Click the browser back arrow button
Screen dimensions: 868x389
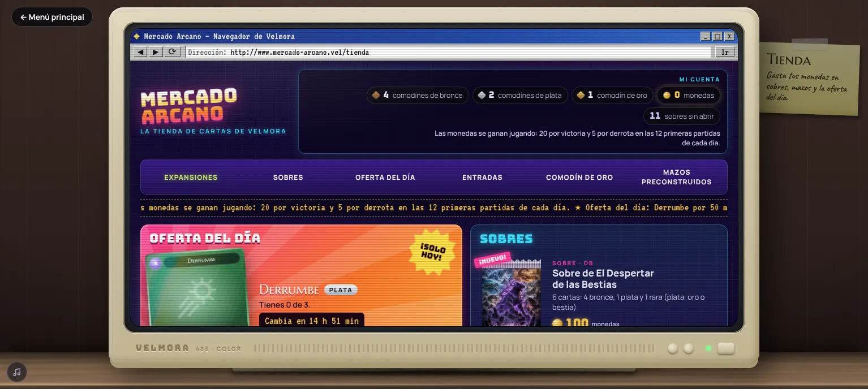[140, 52]
